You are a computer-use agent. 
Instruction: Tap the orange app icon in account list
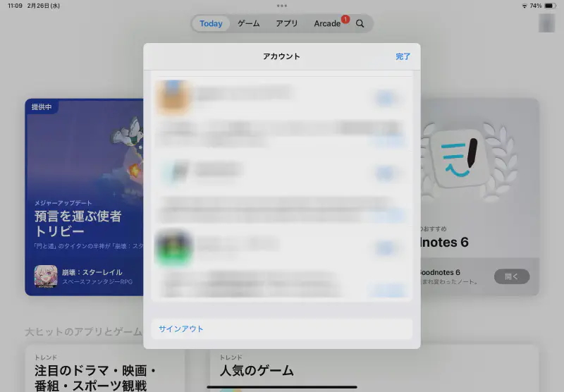coord(172,97)
